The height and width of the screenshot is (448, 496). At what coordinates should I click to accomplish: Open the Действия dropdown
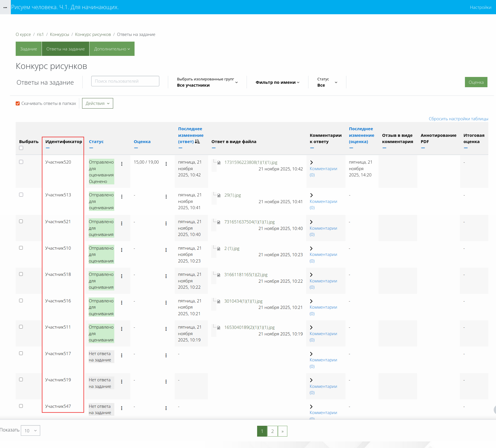(97, 103)
